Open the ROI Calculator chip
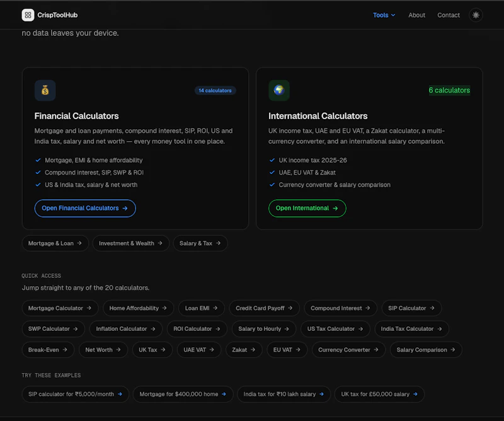This screenshot has height=421, width=504. point(197,329)
